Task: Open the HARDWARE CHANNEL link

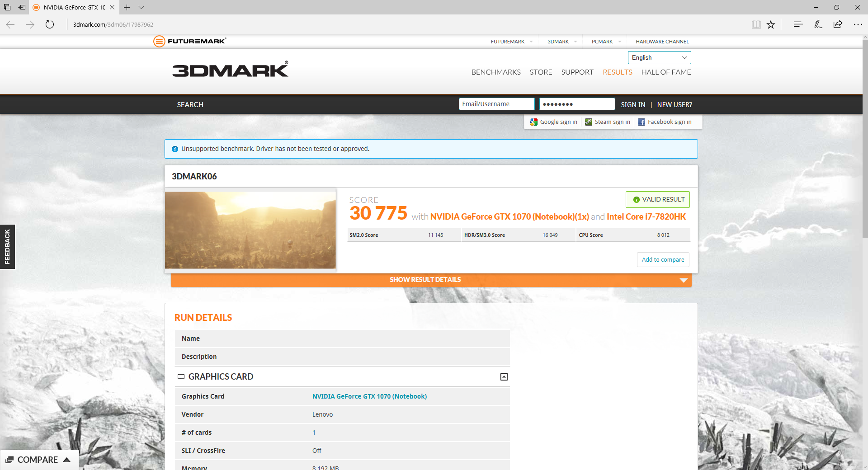Action: pyautogui.click(x=662, y=42)
